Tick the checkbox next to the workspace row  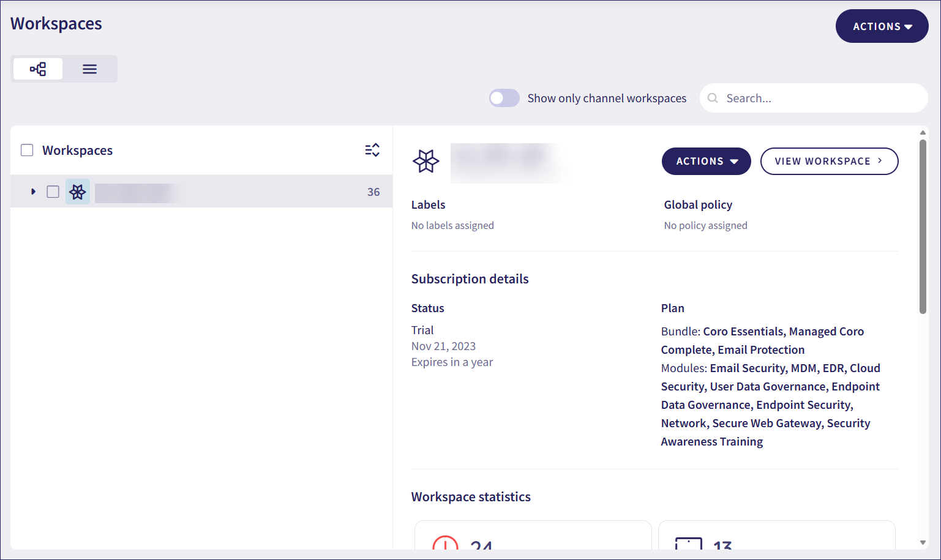click(53, 192)
